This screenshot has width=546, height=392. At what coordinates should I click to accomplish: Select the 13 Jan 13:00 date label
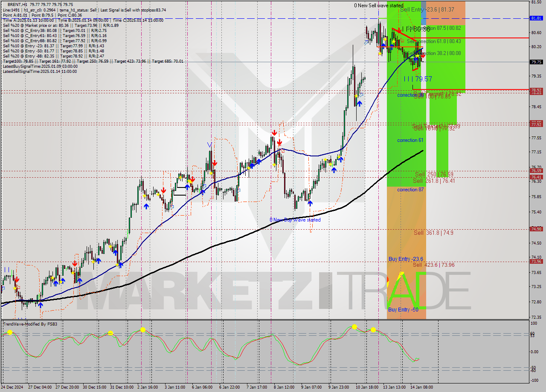[x=394, y=387]
